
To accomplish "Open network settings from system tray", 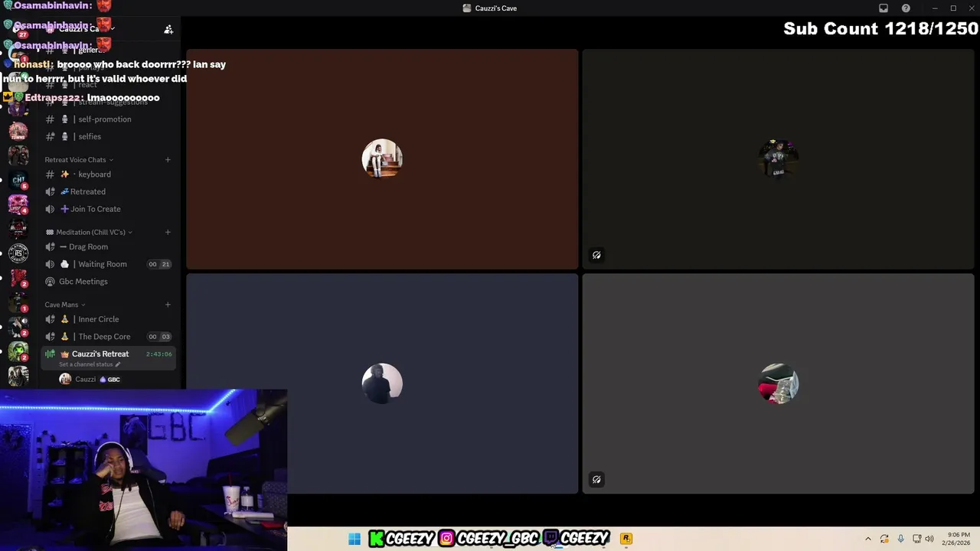I will pyautogui.click(x=916, y=539).
